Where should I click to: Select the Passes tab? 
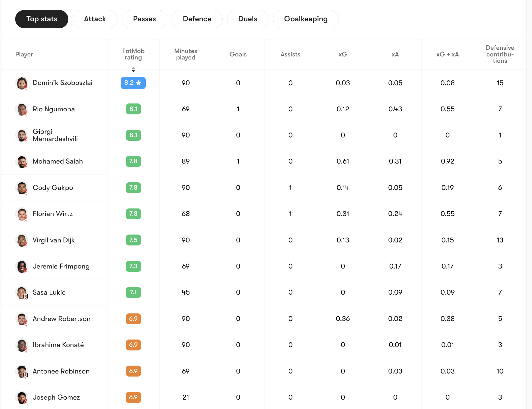144,19
